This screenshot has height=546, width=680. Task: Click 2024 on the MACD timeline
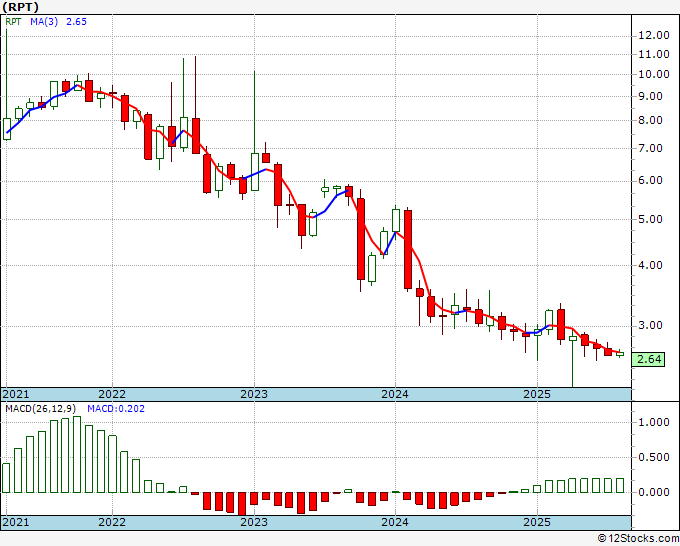point(395,522)
